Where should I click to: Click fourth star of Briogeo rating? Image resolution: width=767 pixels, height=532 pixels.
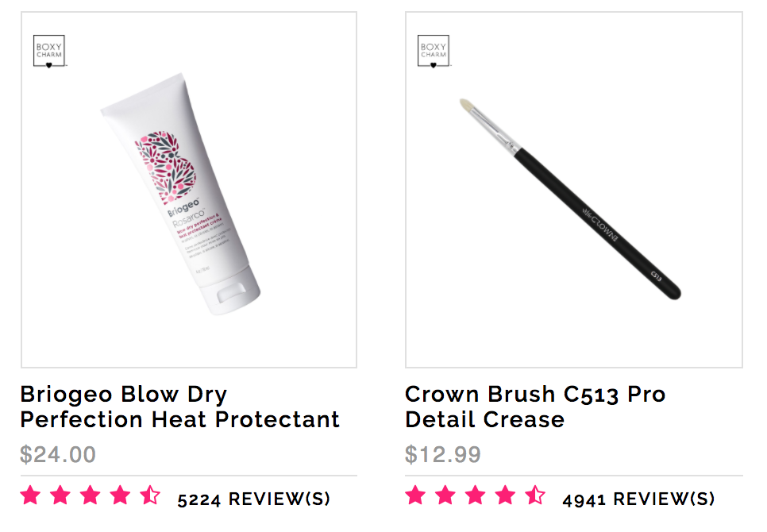[121, 495]
